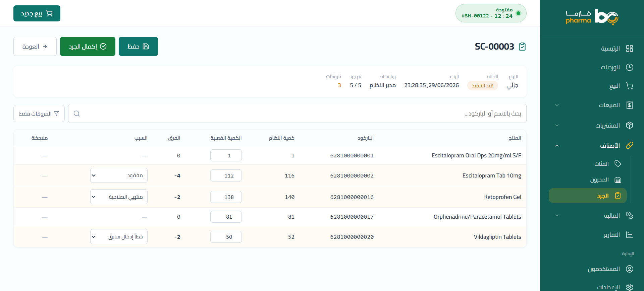Click the الإعدادات gear icon
Screen dimensions: 644x291
pyautogui.click(x=630, y=287)
